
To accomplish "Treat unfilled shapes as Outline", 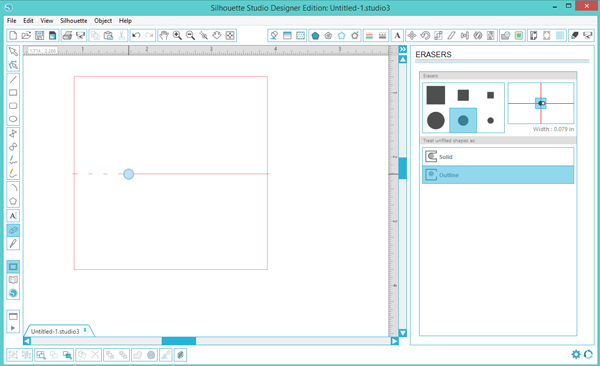I will [498, 175].
